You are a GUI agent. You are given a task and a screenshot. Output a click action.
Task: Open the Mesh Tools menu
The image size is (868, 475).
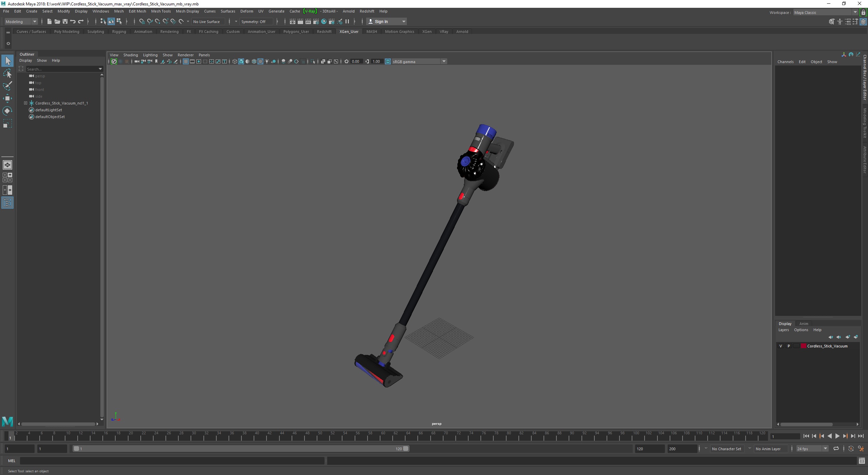161,11
